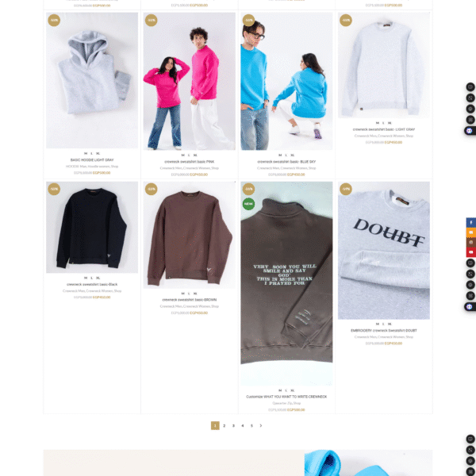Viewport: 476px width, 476px height.
Task: Open Quarter Zip category link under customize crewneck
Action: point(282,403)
